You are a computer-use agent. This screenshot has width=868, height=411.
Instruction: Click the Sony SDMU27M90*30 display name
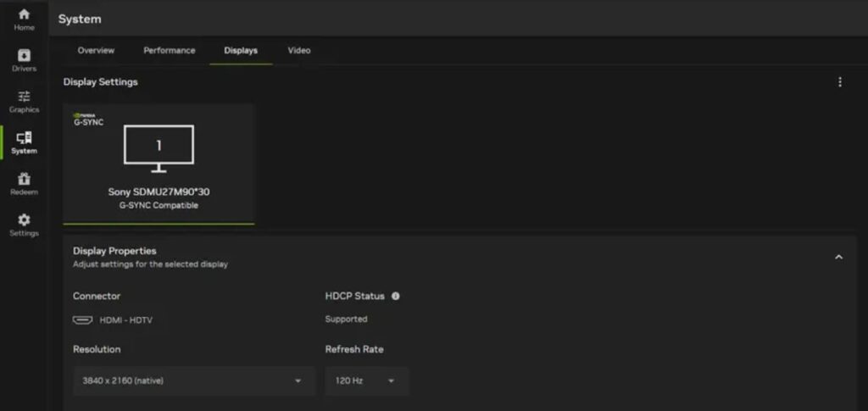tap(159, 192)
